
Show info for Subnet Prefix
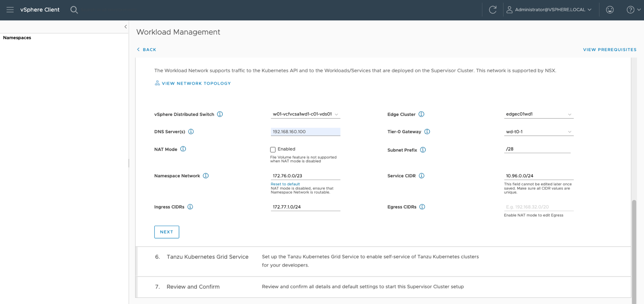(x=423, y=150)
